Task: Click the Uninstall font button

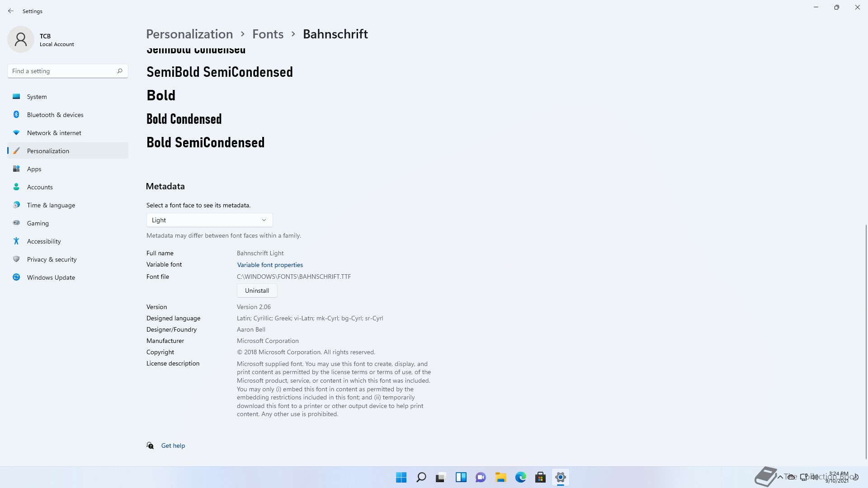Action: (257, 291)
